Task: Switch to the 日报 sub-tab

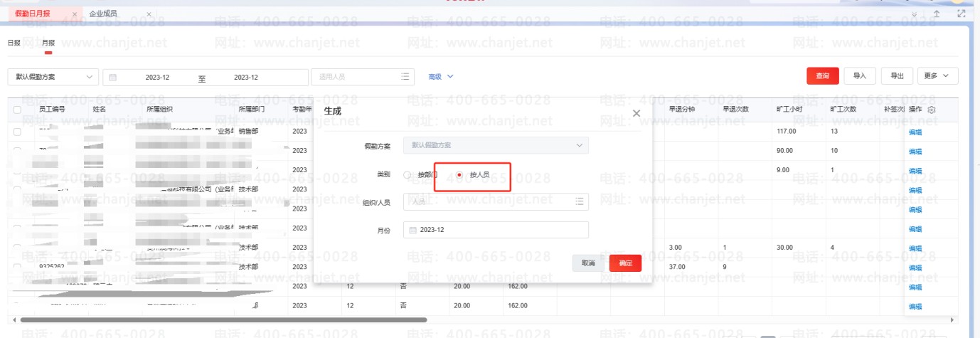Action: click(14, 43)
